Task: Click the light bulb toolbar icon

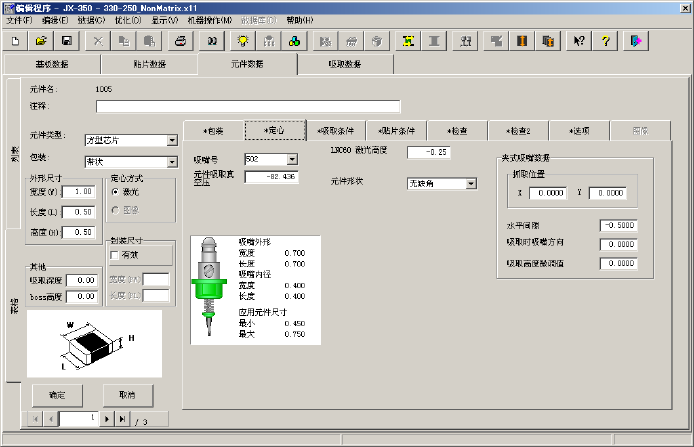Action: pos(242,41)
